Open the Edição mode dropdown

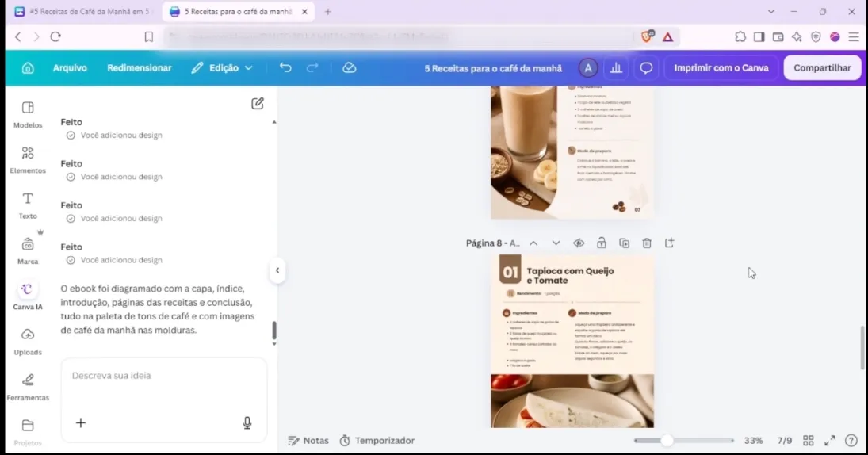pos(222,68)
